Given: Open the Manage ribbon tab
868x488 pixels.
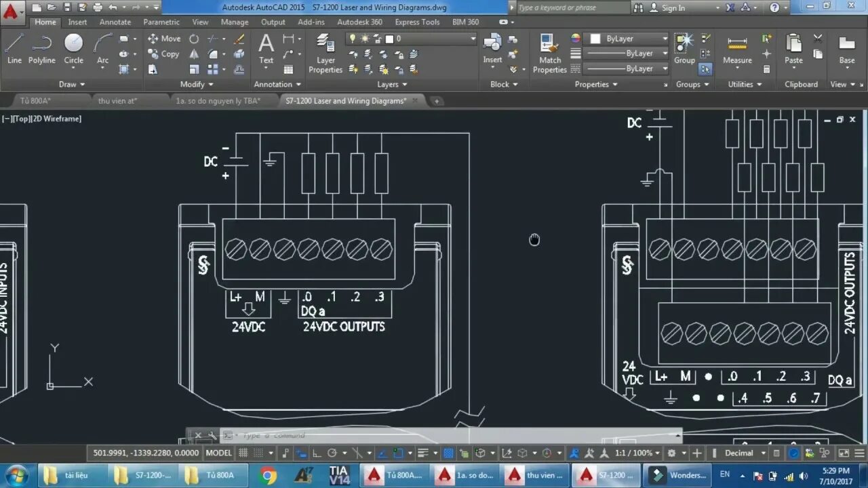Looking at the screenshot, I should click(235, 22).
